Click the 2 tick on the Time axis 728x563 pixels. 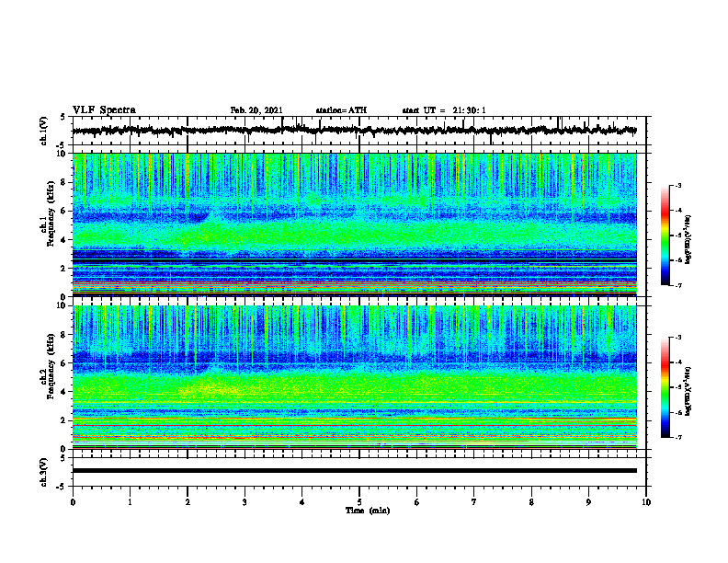tap(188, 502)
